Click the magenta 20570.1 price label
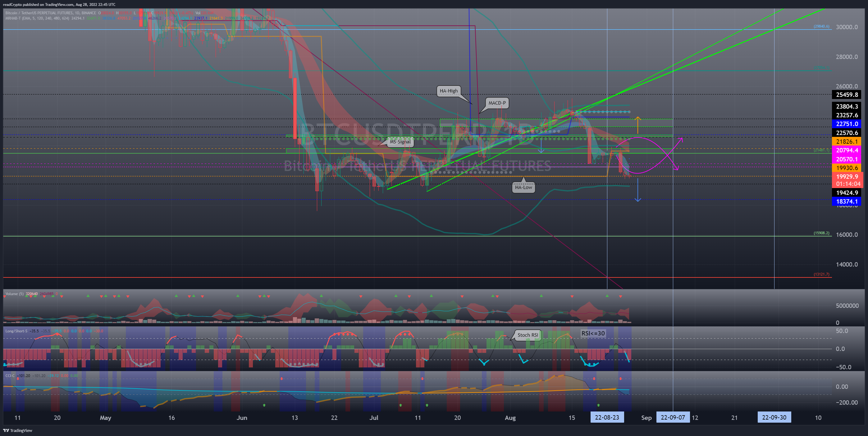Image resolution: width=868 pixels, height=436 pixels. tap(847, 159)
